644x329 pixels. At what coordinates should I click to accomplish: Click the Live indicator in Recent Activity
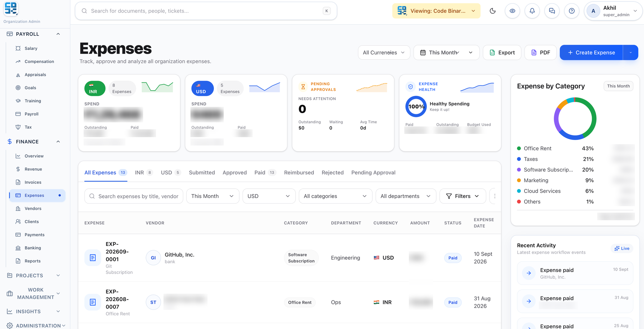(622, 248)
